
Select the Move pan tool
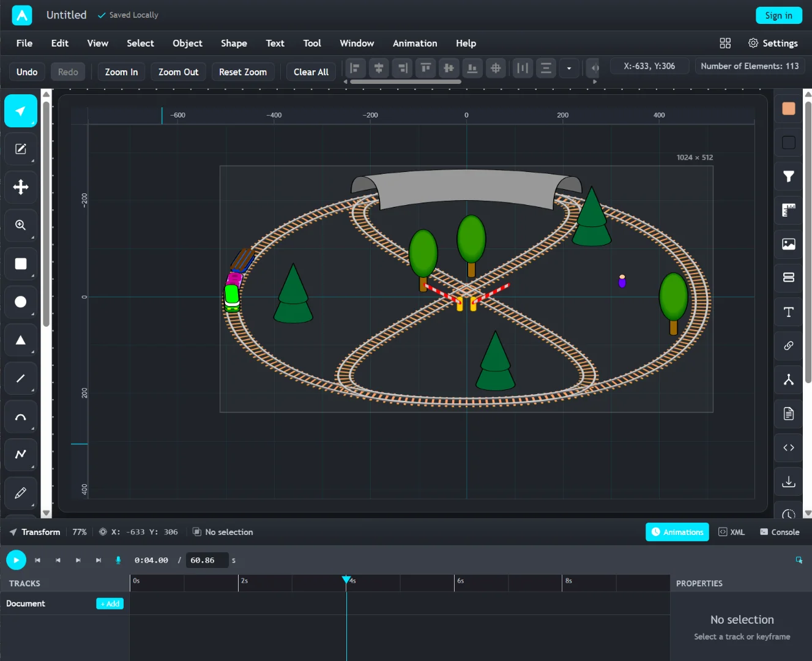[21, 187]
